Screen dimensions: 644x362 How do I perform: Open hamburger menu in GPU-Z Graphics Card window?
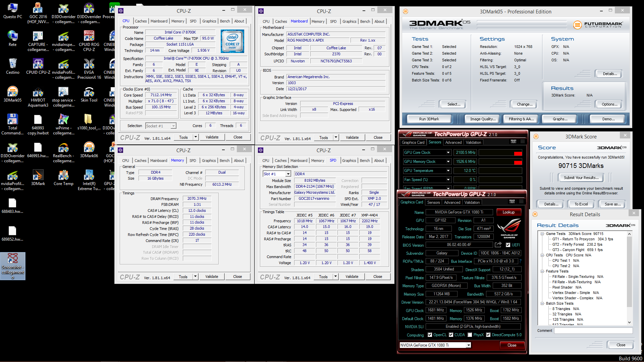521,202
